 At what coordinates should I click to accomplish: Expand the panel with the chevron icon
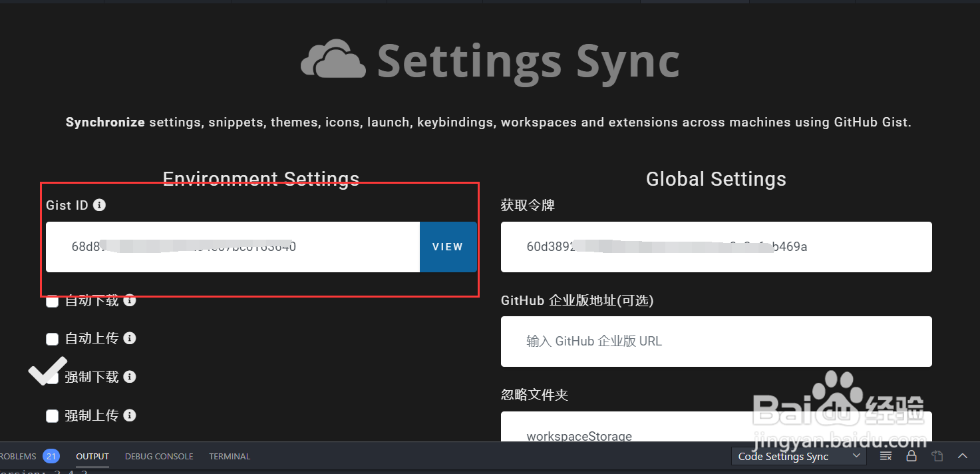point(963,456)
